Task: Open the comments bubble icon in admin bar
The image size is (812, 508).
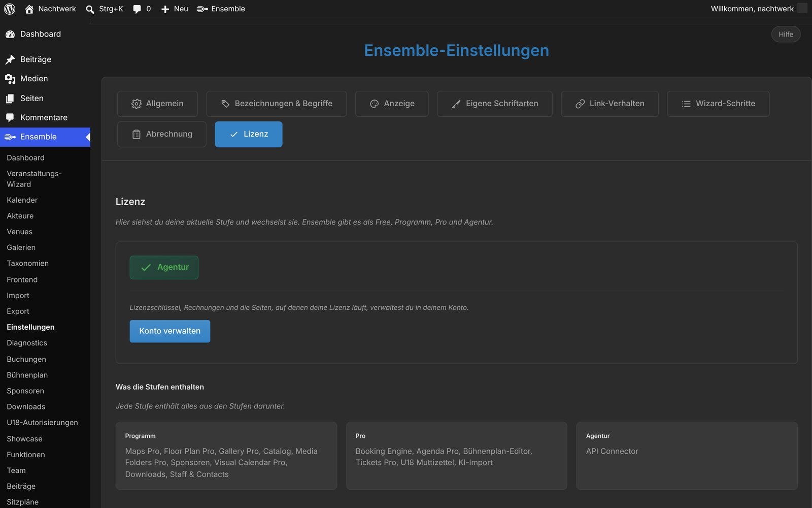Action: click(137, 9)
